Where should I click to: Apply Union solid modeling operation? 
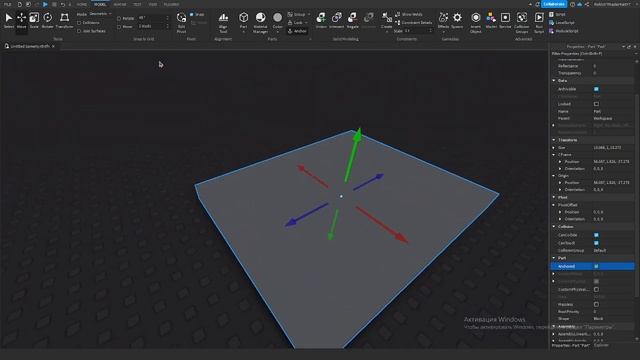pyautogui.click(x=321, y=20)
